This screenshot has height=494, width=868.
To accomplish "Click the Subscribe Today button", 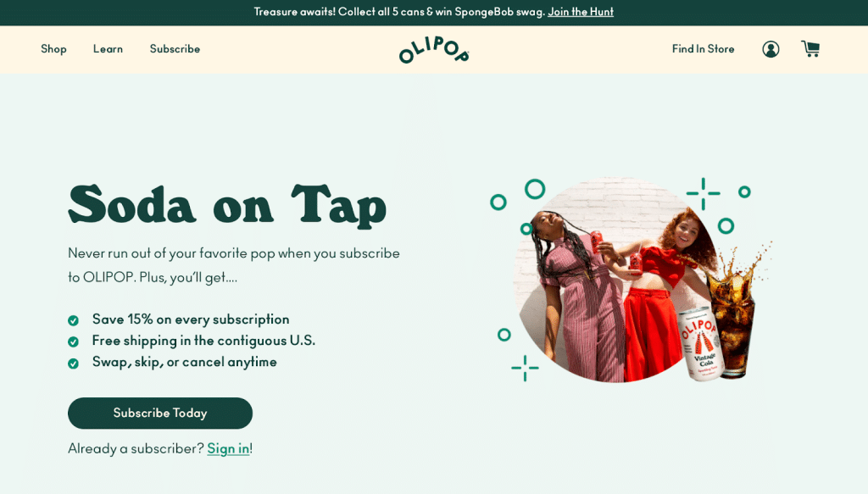I will (x=160, y=414).
